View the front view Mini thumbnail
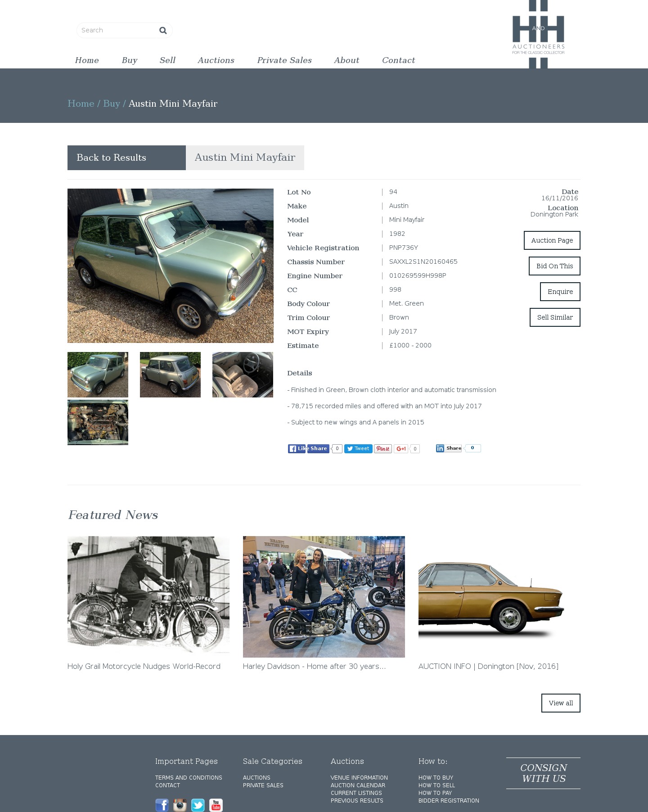Viewport: 648px width, 812px height. click(x=98, y=374)
